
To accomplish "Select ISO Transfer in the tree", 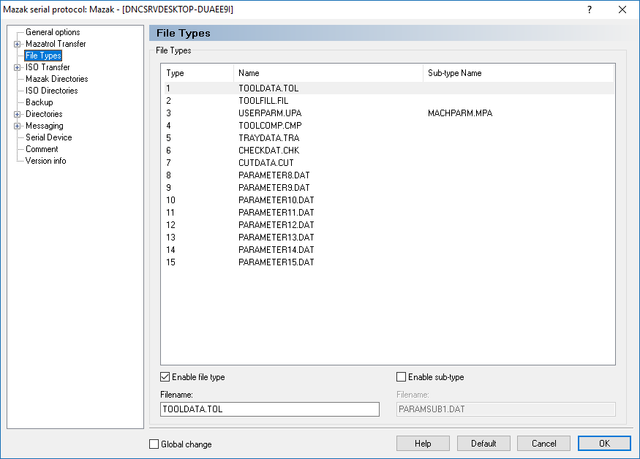I will (47, 67).
